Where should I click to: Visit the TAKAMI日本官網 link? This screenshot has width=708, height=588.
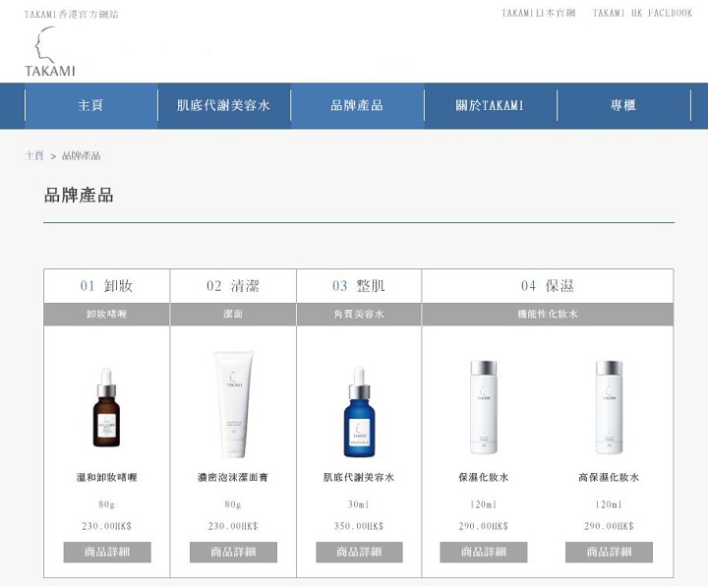tap(538, 13)
